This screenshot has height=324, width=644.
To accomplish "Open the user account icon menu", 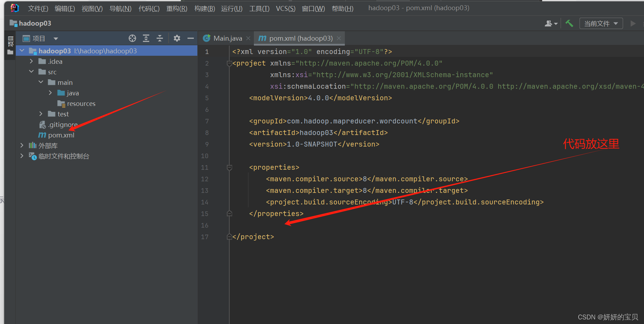I will point(550,23).
